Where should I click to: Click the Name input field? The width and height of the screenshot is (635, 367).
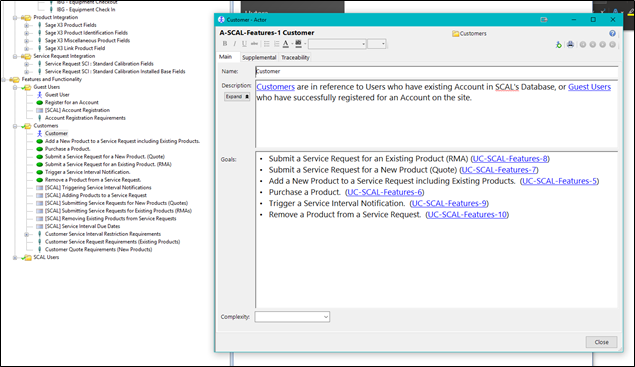[437, 71]
